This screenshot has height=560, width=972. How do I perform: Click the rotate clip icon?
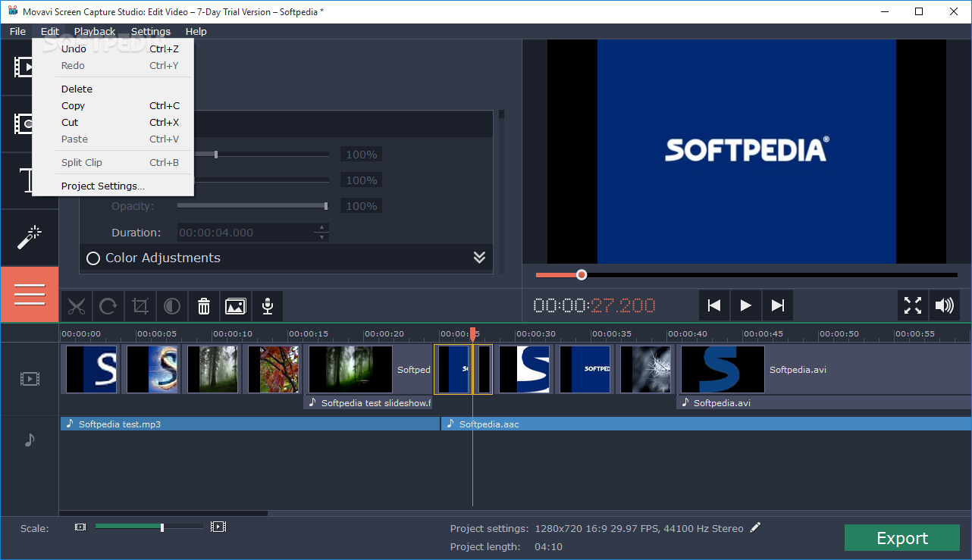click(108, 306)
